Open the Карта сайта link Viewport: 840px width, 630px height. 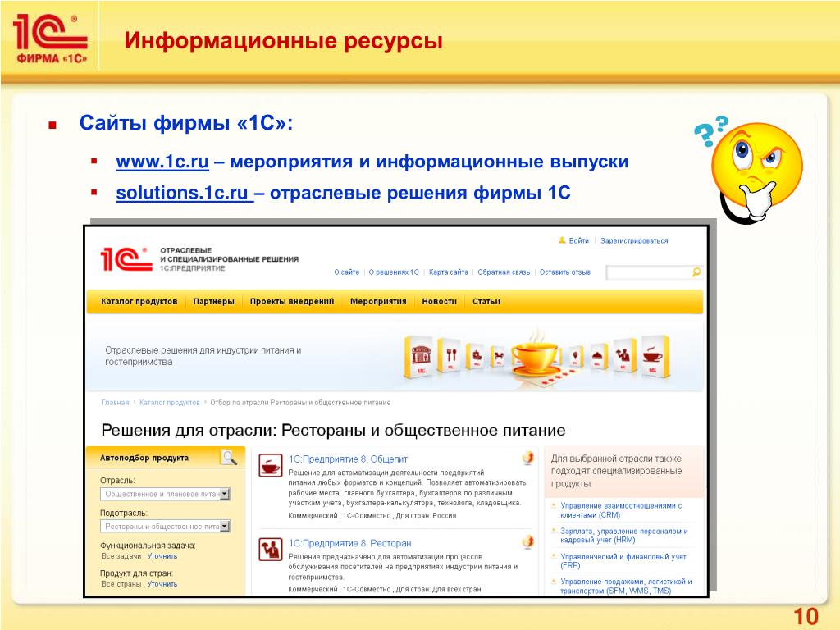pos(449,272)
